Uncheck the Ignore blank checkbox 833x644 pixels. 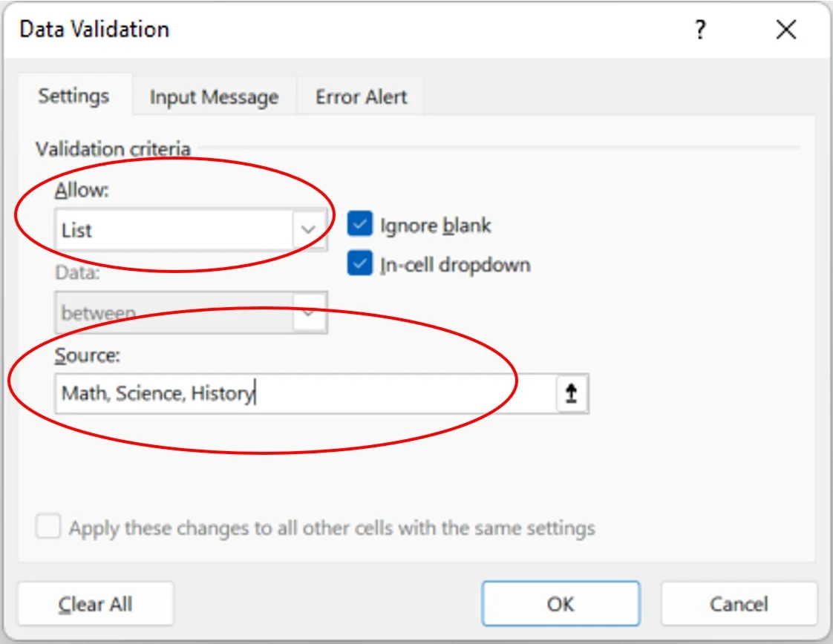[x=360, y=225]
